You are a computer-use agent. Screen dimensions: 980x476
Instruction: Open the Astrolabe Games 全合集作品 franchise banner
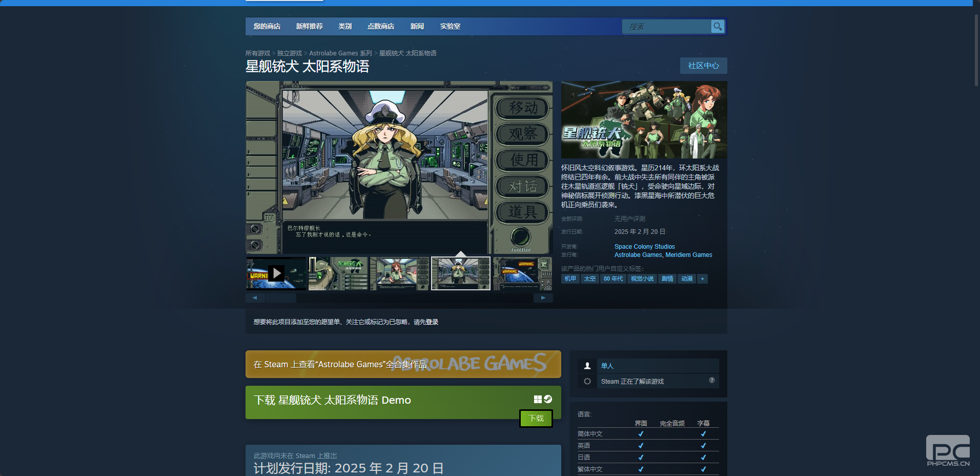tap(403, 364)
